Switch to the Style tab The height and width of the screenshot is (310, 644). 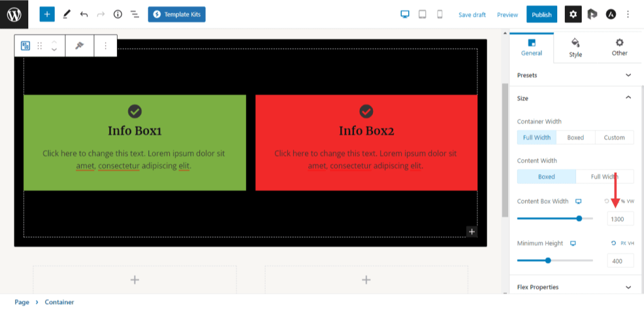tap(575, 48)
